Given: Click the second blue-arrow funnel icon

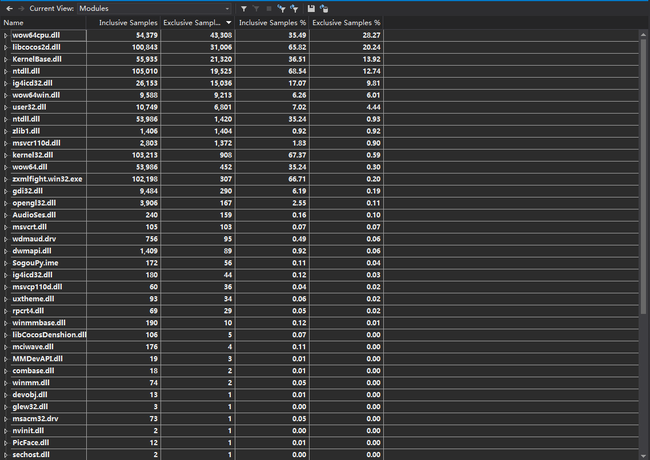Looking at the screenshot, I should click(294, 8).
